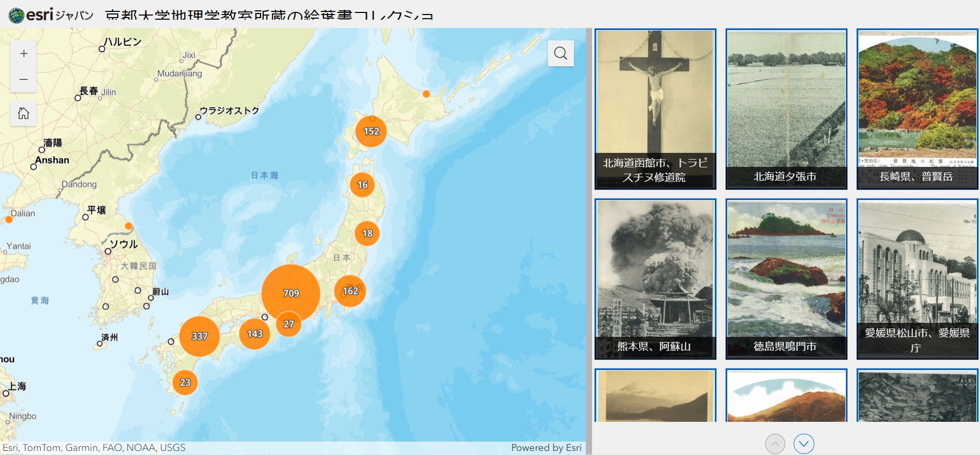Open 長崎県、普賢岳 postcard thumbnail
This screenshot has width=980, height=455.
pos(917,109)
